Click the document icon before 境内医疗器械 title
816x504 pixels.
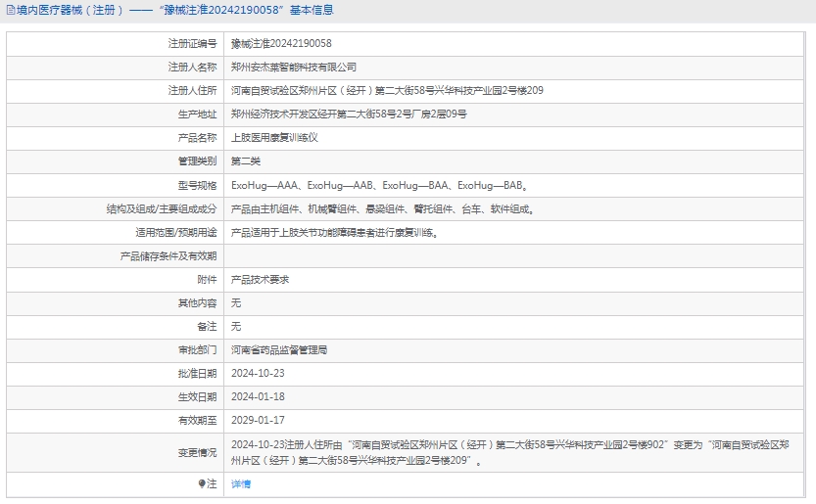pos(7,11)
